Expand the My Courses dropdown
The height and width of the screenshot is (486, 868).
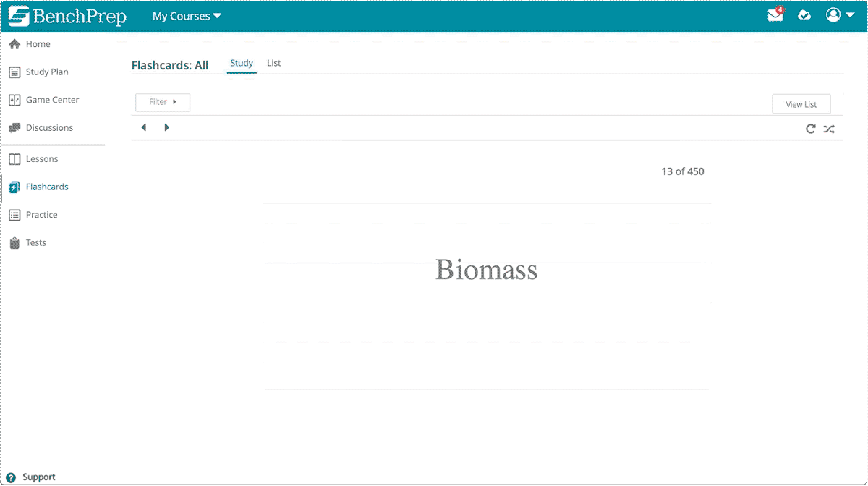187,16
